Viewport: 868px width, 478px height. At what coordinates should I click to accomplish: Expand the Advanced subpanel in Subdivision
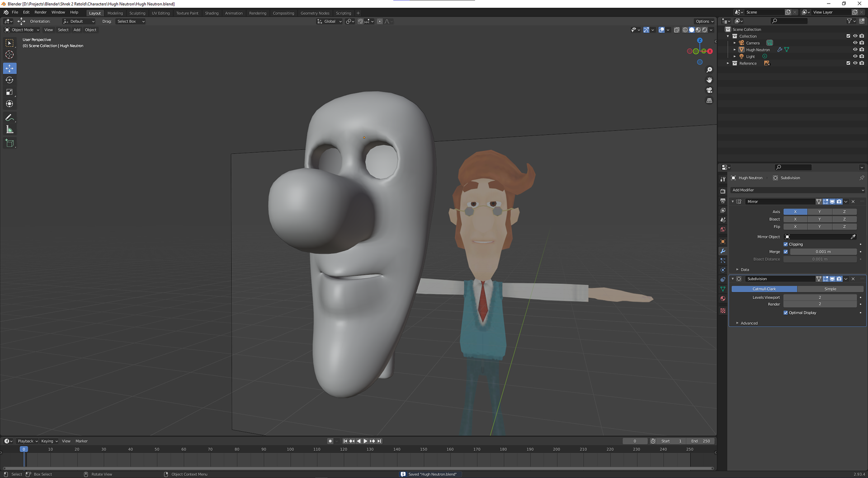click(737, 323)
